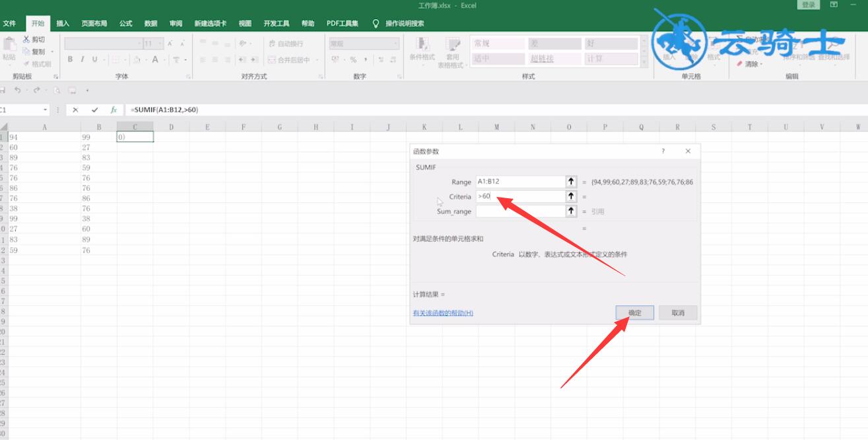Click the Redo icon in quick access toolbar
Image resolution: width=868 pixels, height=440 pixels.
click(x=36, y=90)
